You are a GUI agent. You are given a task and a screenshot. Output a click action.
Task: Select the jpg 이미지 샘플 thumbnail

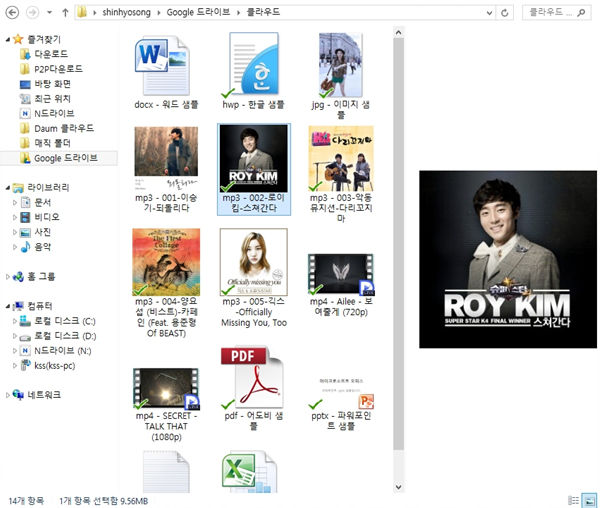click(x=341, y=65)
